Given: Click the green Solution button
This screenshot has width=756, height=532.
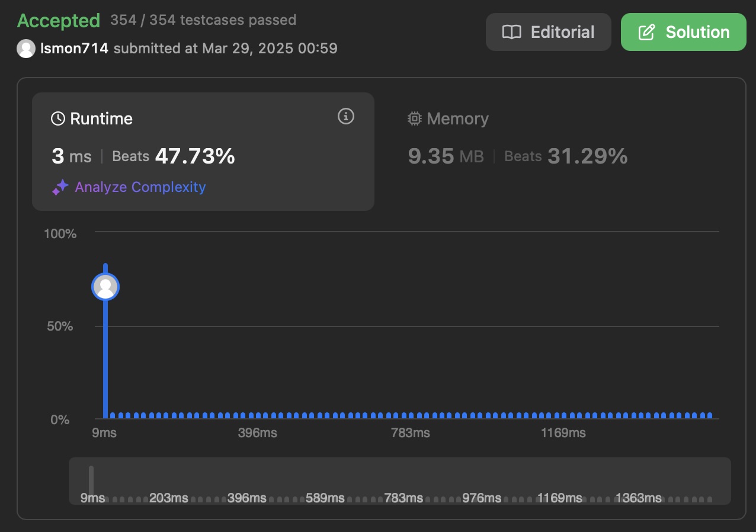Looking at the screenshot, I should click(x=683, y=32).
